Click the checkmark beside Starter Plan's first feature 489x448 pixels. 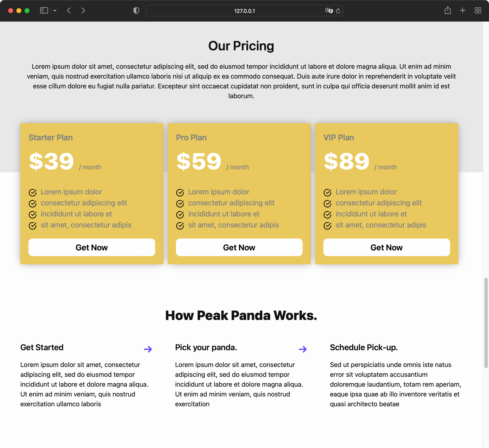tap(33, 192)
